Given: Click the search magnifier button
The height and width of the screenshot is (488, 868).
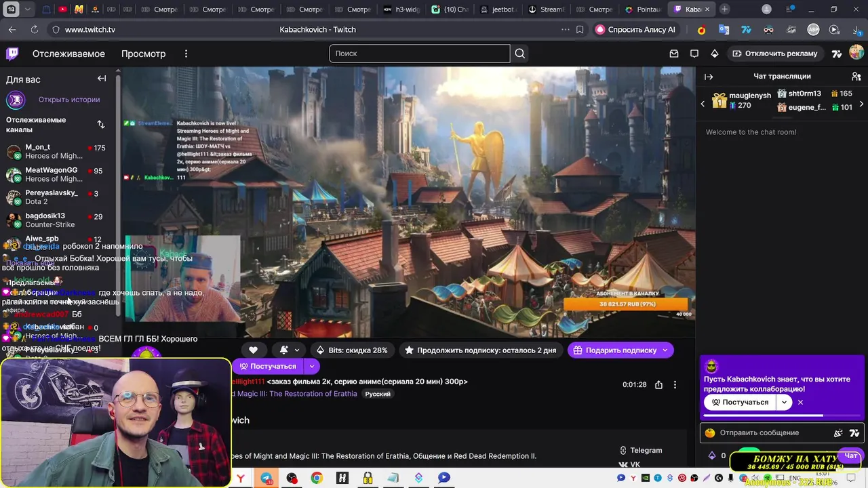Looking at the screenshot, I should 519,54.
